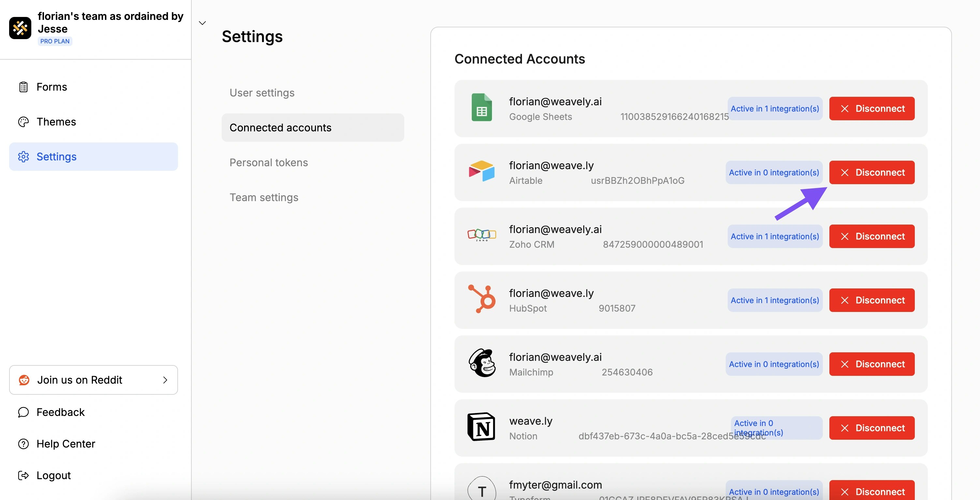Click the Airtable icon
Viewport: 980px width, 500px height.
point(481,171)
